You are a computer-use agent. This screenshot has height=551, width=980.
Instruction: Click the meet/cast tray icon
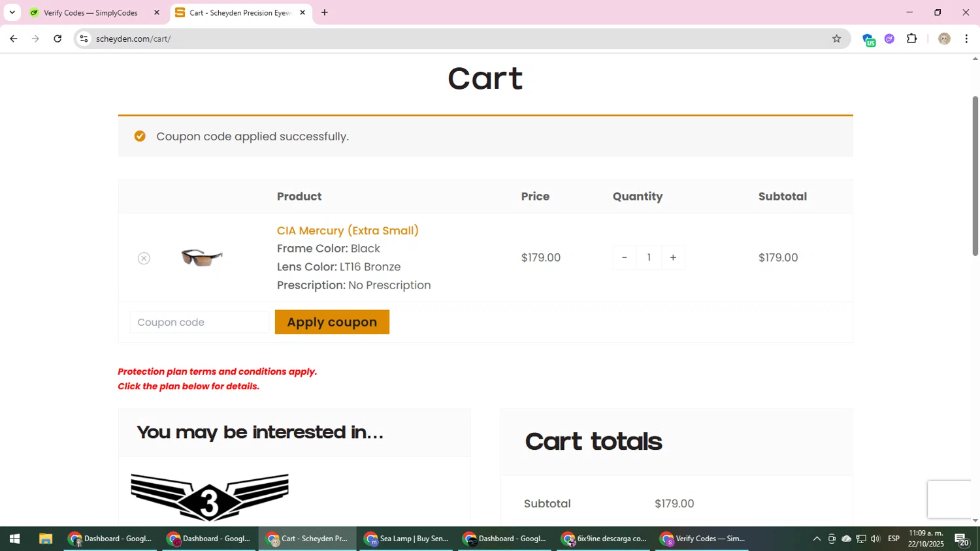(832, 539)
